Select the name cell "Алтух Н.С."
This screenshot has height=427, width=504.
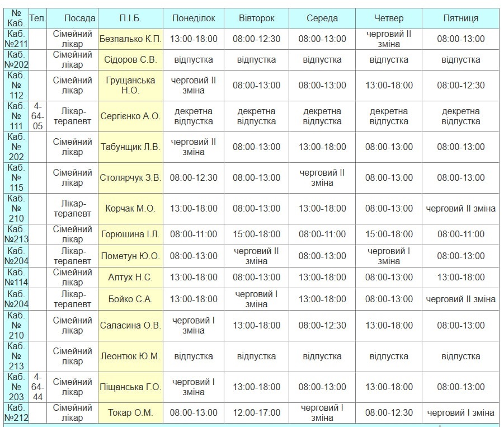pyautogui.click(x=130, y=277)
